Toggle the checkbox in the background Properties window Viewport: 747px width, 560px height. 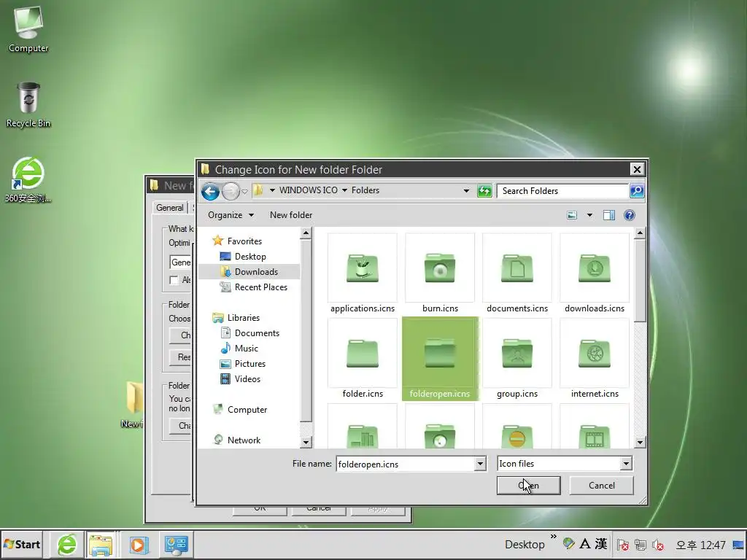tap(174, 280)
